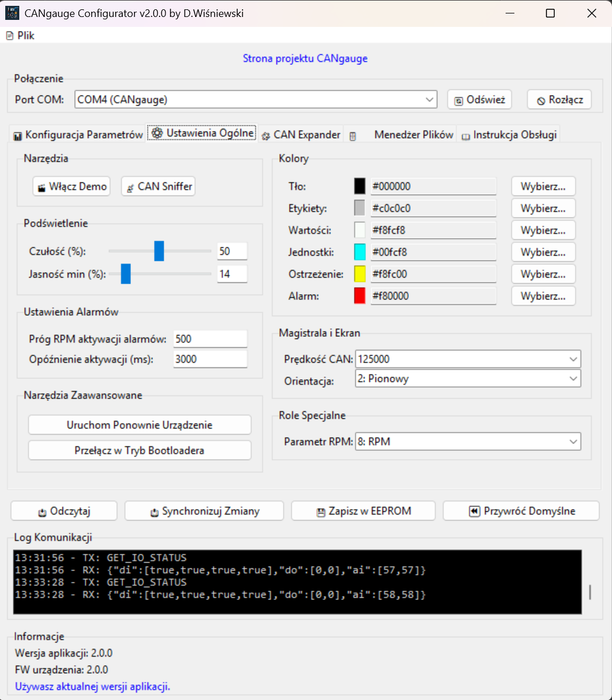Click Wybierz button for Tło color
This screenshot has width=612, height=700.
pyautogui.click(x=543, y=186)
